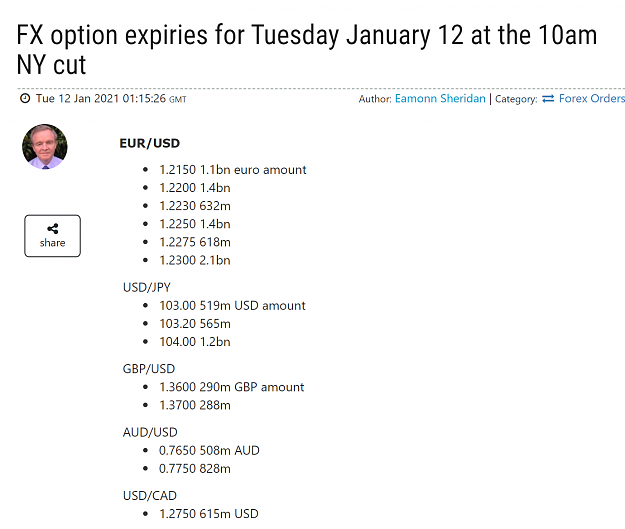625x529 pixels.
Task: Click the USD/CAD heading
Action: pos(149,495)
